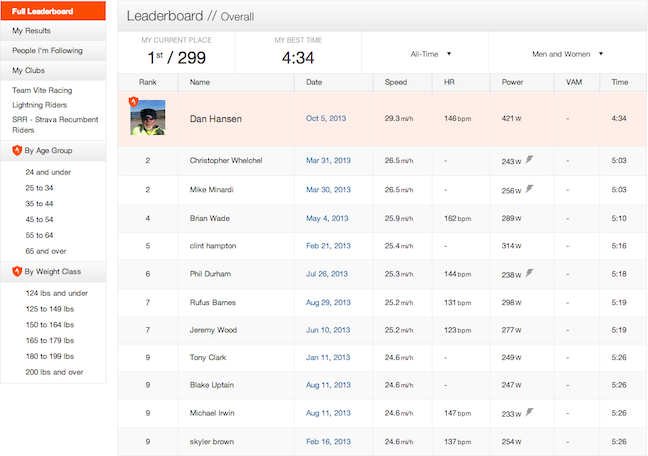
Task: Click the 421 W power value
Action: [x=511, y=118]
